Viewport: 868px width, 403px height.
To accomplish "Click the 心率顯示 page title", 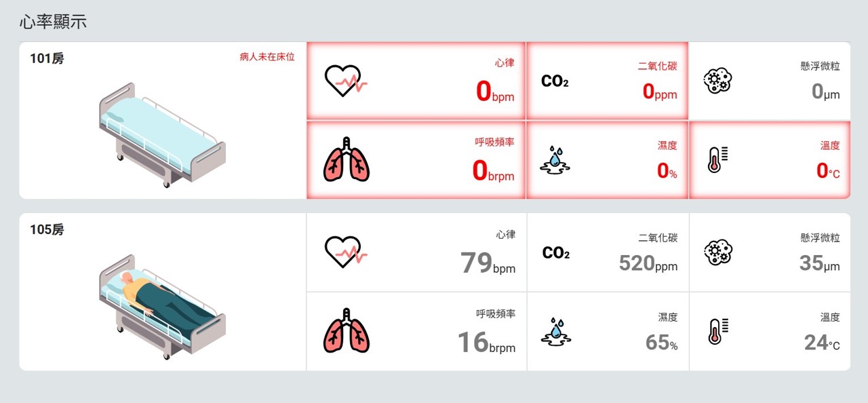I will 53,21.
